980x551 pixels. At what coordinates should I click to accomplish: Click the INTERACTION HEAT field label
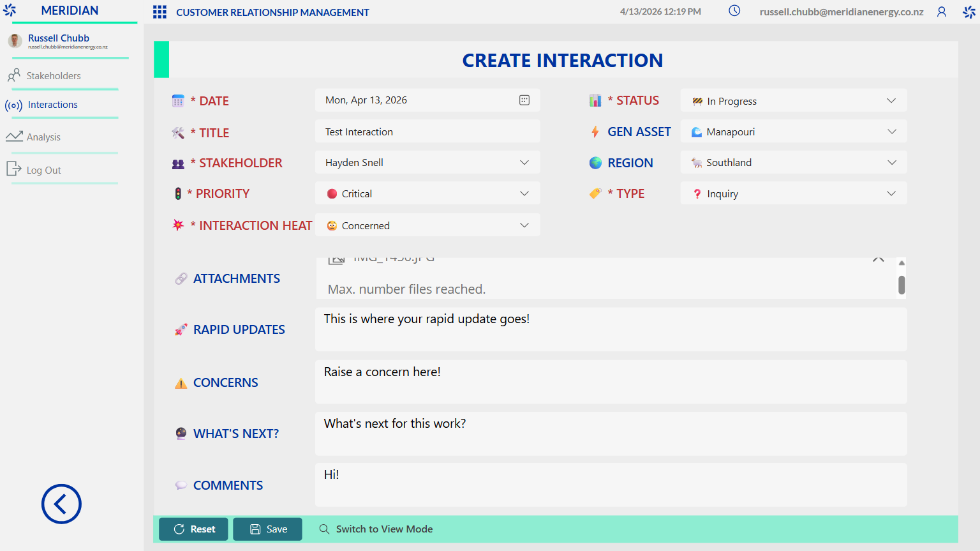tap(256, 225)
